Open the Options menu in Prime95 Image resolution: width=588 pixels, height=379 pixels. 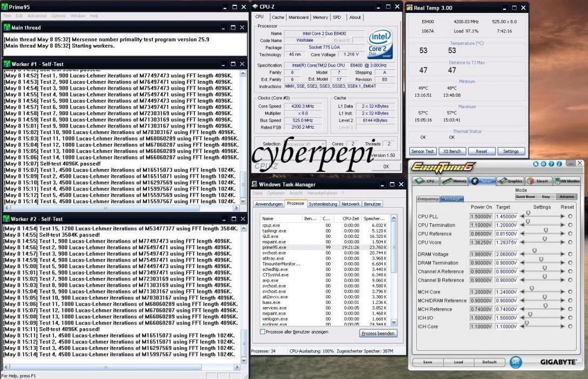click(x=58, y=16)
